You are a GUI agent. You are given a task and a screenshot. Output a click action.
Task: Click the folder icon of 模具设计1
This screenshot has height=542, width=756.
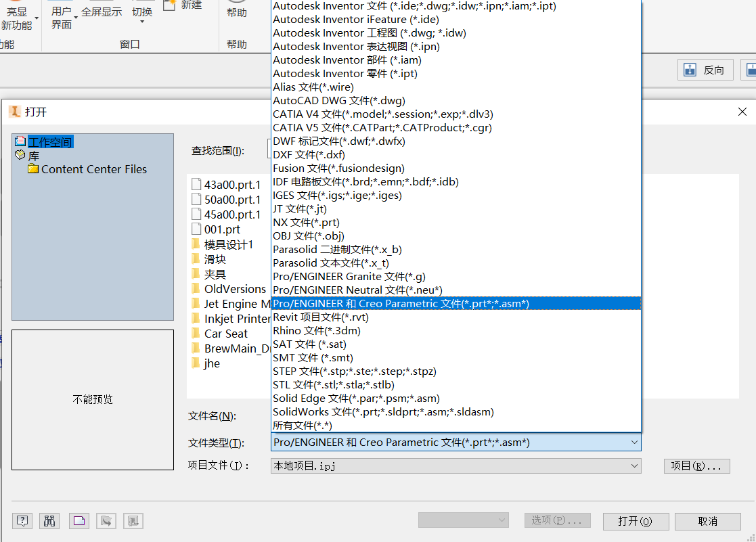[x=196, y=244]
